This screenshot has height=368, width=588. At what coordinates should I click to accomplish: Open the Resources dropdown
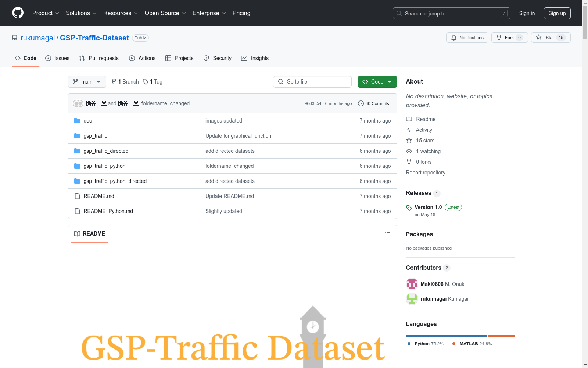point(121,13)
